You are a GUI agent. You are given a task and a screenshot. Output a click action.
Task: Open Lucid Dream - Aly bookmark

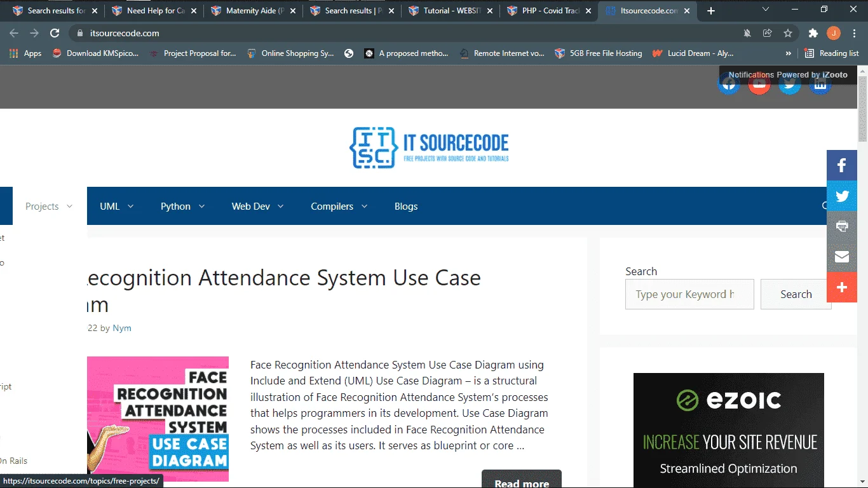693,53
